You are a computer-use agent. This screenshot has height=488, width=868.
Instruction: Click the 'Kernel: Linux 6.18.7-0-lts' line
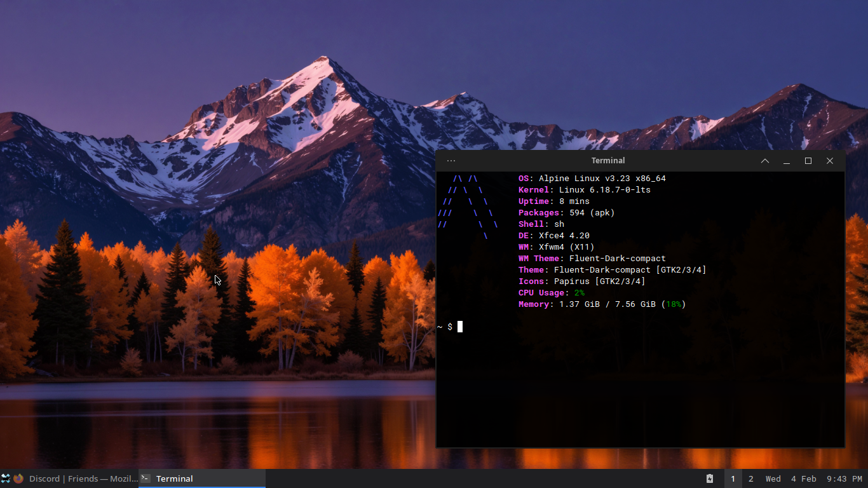click(585, 190)
